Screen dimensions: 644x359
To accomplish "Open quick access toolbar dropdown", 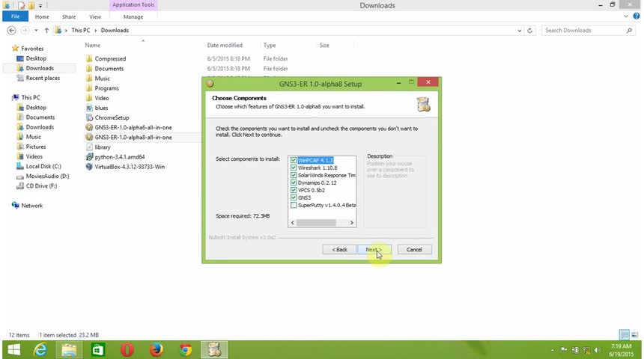I will click(x=40, y=6).
